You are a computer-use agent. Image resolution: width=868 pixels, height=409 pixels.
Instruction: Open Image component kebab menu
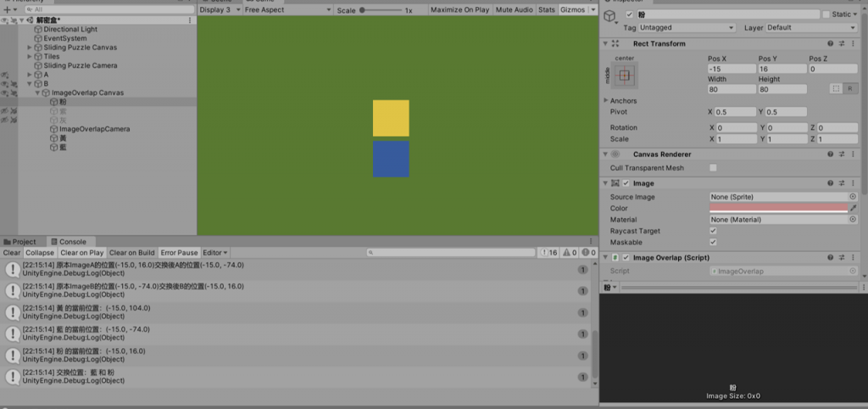[x=853, y=183]
